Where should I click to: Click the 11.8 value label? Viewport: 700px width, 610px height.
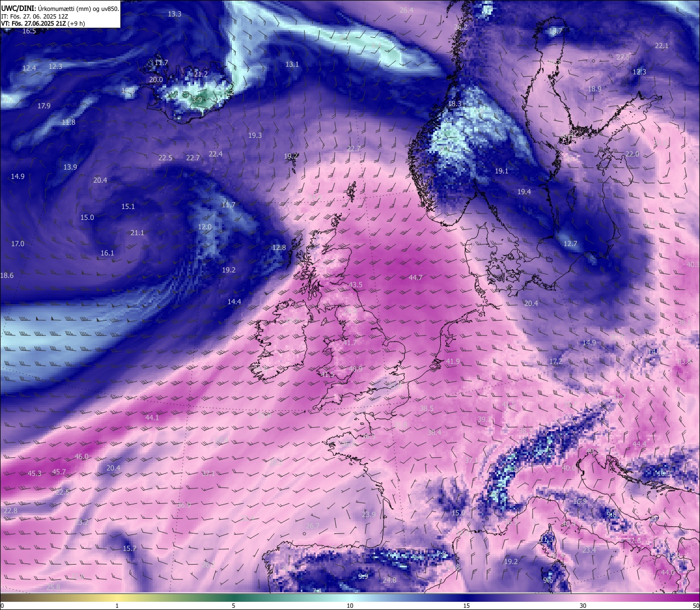[x=68, y=123]
